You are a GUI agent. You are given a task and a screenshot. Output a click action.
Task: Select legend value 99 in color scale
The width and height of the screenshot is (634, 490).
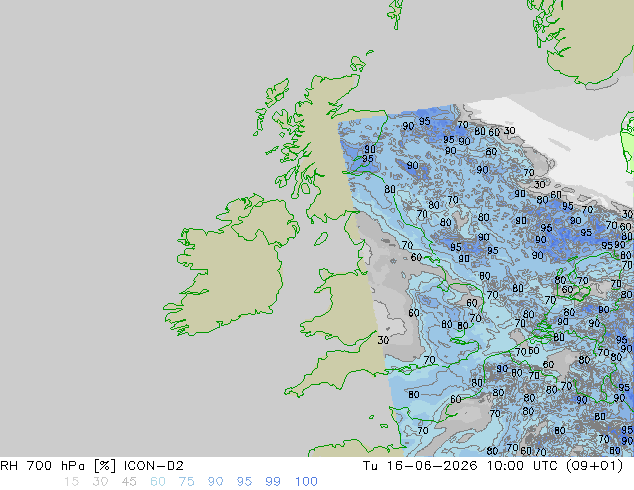coord(273,482)
